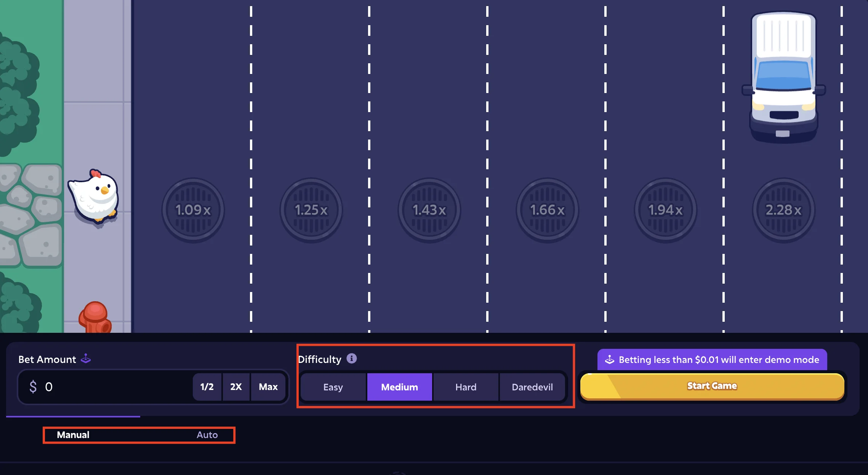868x475 pixels.
Task: Click the dollar sign in bet field
Action: pyautogui.click(x=33, y=387)
